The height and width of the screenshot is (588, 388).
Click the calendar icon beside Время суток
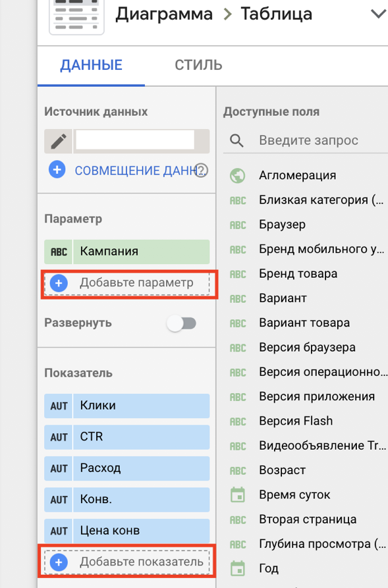tap(238, 494)
